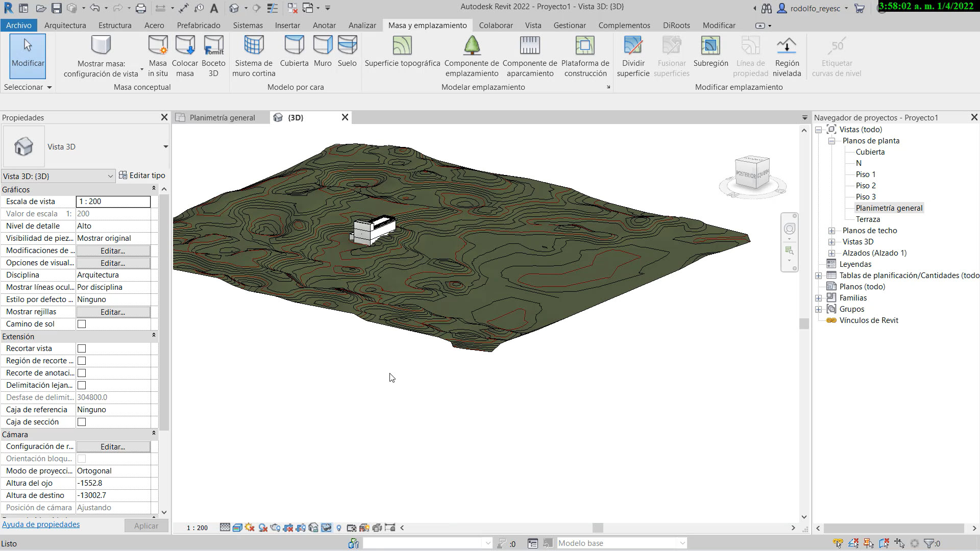Expand the Seleccionar panel dropdown
The height and width of the screenshot is (551, 980).
pyautogui.click(x=28, y=87)
